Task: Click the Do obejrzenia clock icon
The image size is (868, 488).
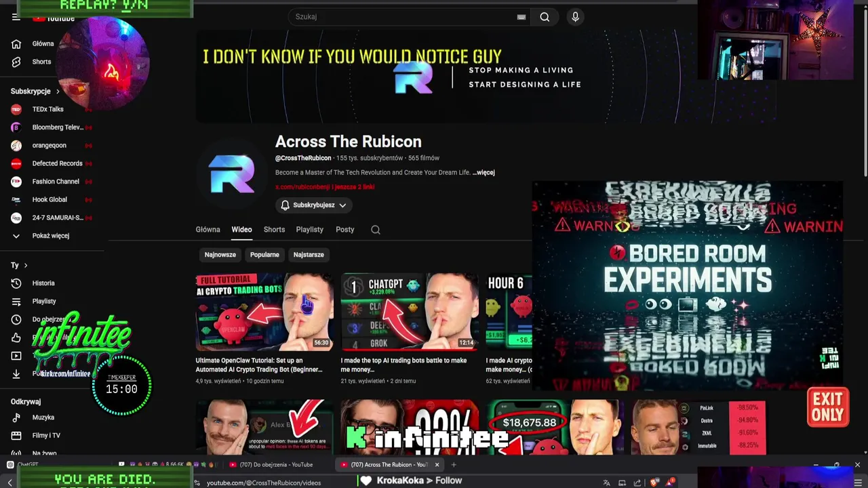Action: click(16, 319)
